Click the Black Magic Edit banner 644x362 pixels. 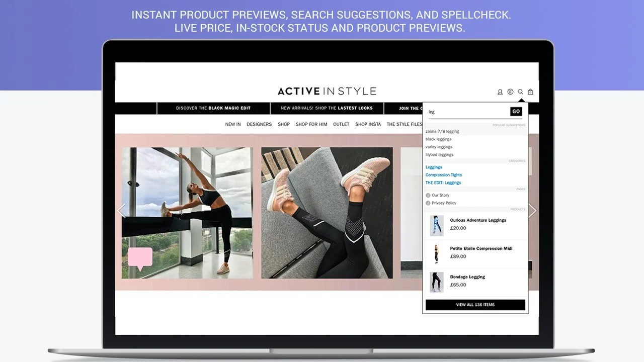[213, 108]
